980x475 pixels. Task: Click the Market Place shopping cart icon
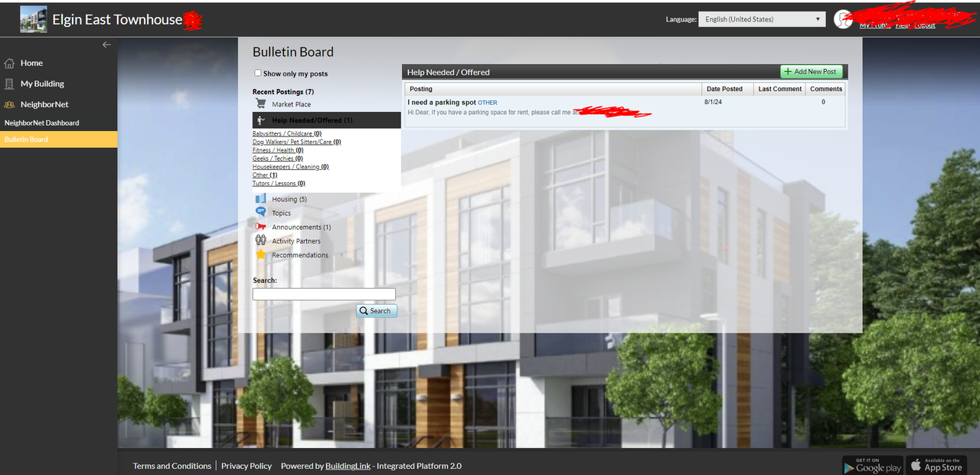260,104
